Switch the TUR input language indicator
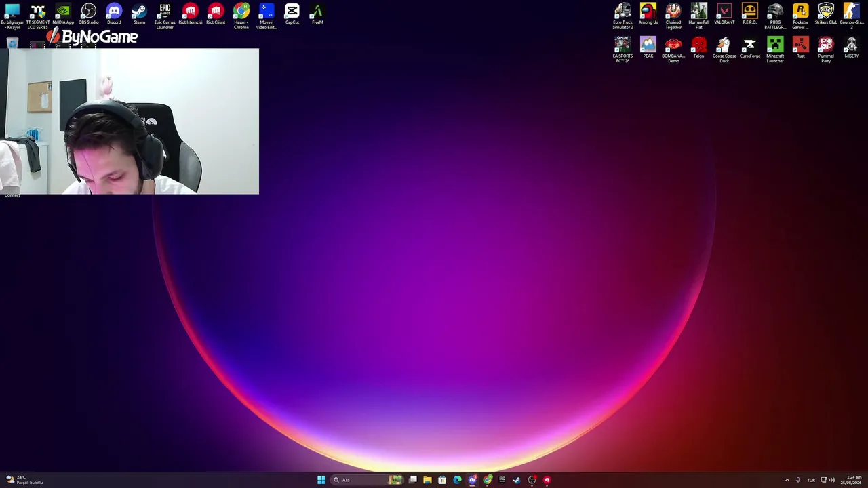The image size is (868, 488). [x=811, y=480]
